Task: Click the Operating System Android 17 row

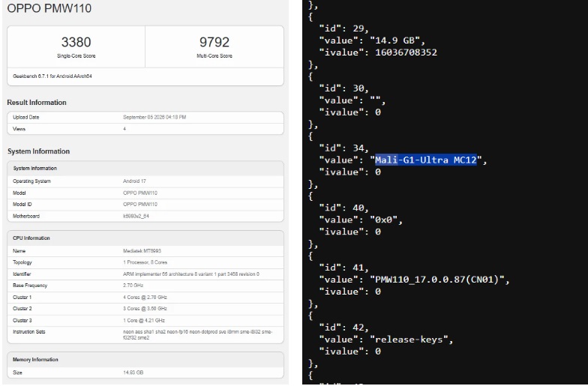Action: 145,181
